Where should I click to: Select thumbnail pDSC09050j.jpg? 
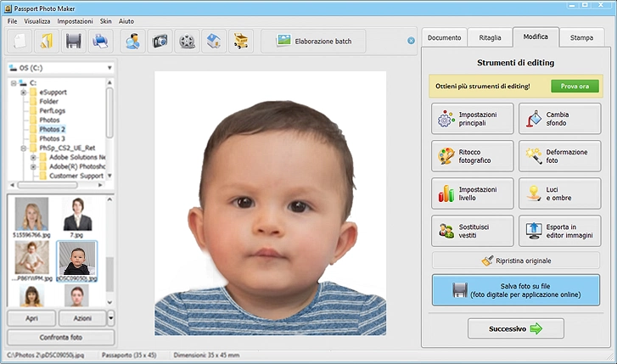(x=76, y=261)
